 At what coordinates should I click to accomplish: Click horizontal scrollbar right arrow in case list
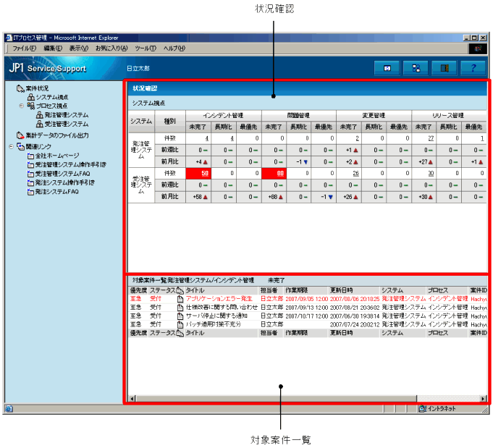pyautogui.click(x=484, y=399)
